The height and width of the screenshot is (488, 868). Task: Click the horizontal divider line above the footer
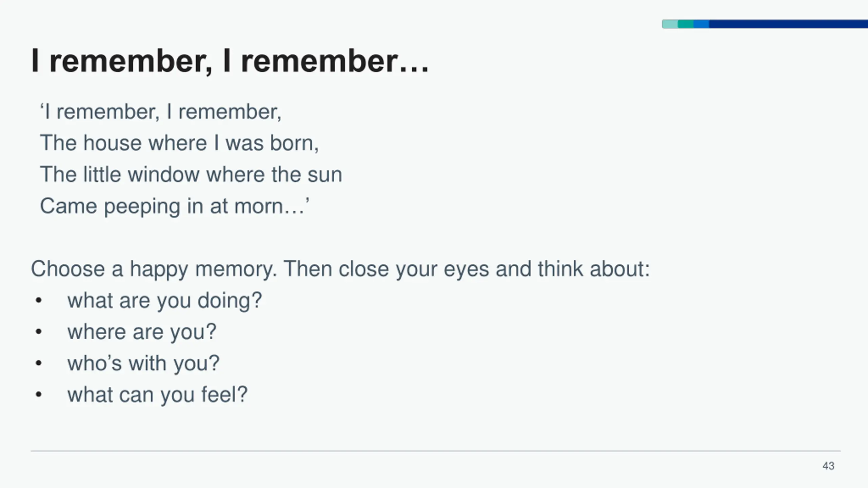(435, 451)
